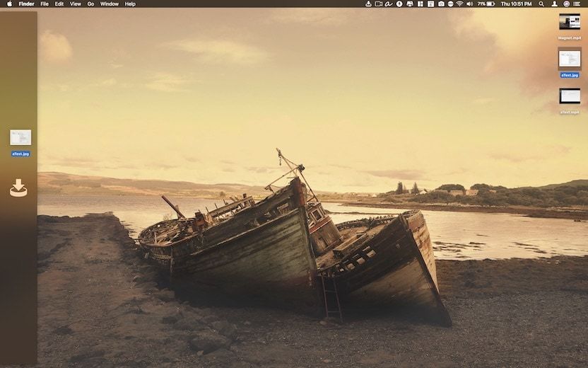Open Spotlight search magnifier icon
The image size is (588, 368).
541,4
